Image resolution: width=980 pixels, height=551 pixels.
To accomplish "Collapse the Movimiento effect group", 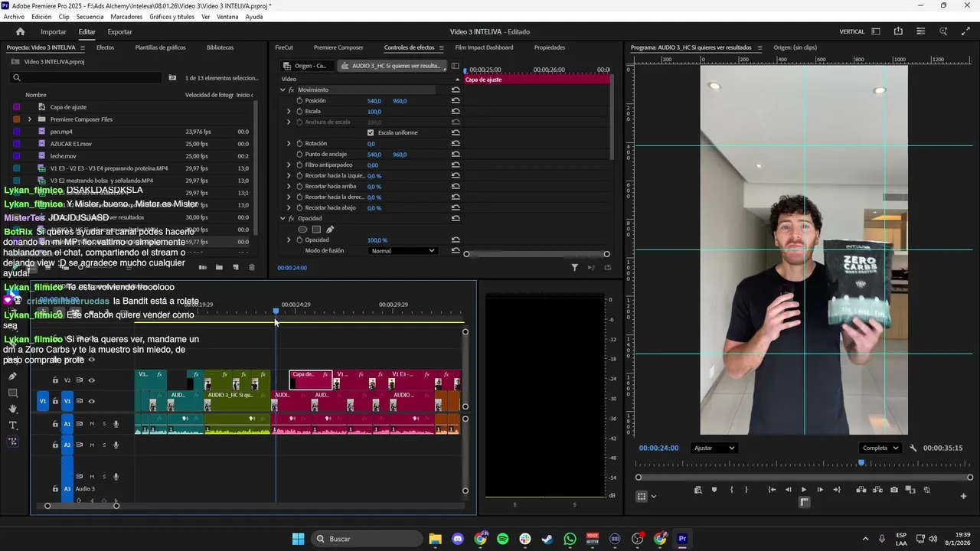I will [x=283, y=90].
